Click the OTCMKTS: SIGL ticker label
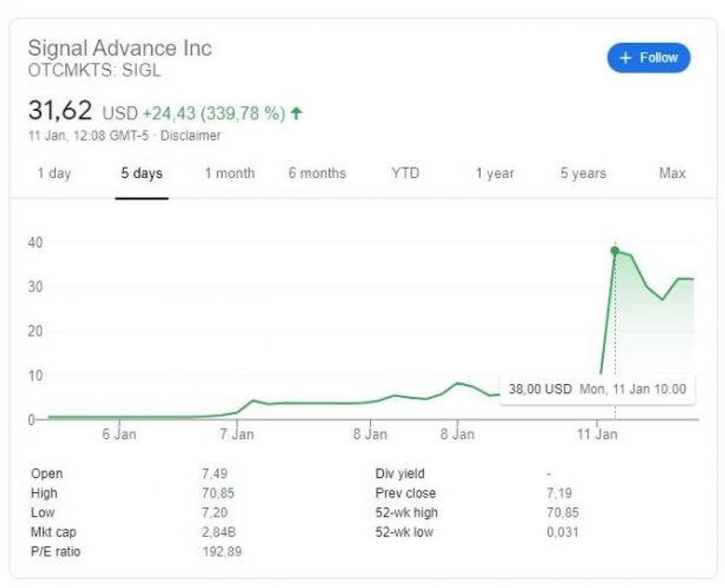This screenshot has height=588, width=725. 94,70
